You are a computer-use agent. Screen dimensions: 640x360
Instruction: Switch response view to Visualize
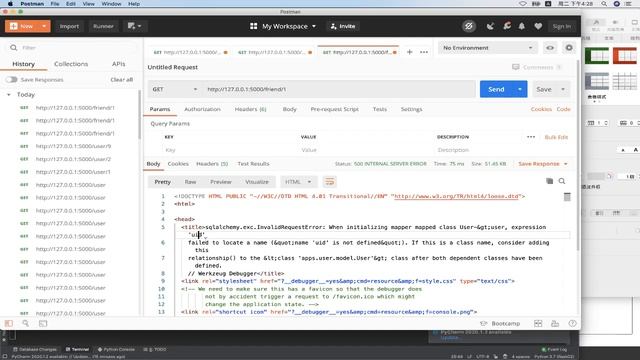coord(257,182)
